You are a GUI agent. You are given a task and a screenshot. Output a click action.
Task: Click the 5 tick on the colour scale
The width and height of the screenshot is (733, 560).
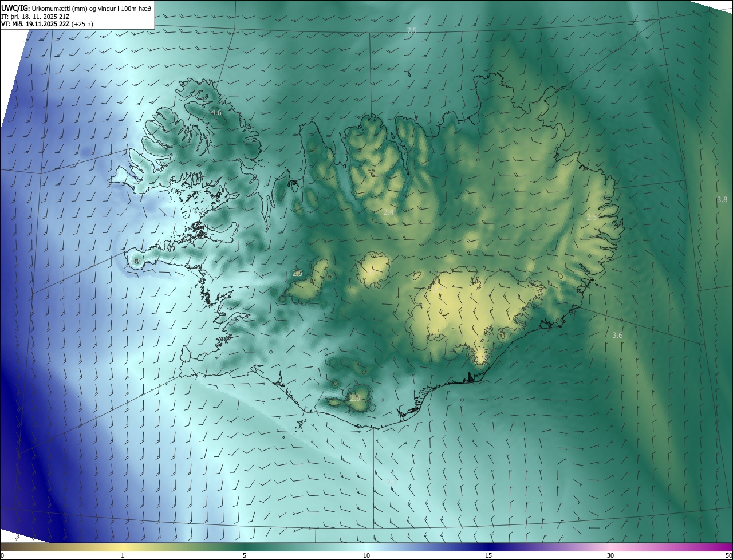[245, 556]
